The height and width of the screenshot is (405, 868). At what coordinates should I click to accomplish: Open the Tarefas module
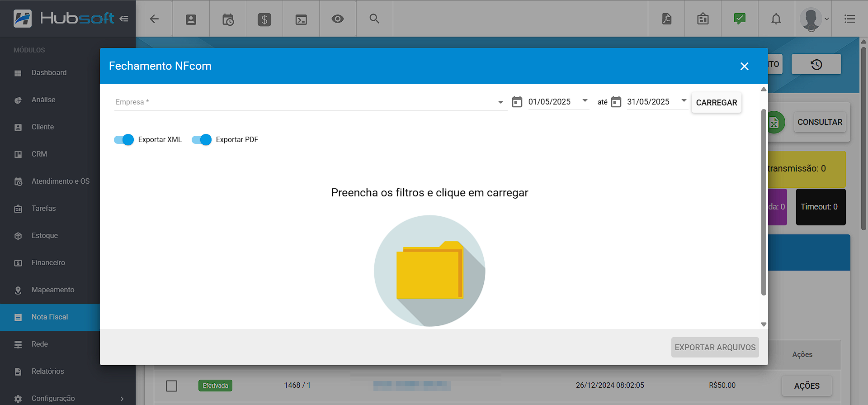[x=50, y=209]
